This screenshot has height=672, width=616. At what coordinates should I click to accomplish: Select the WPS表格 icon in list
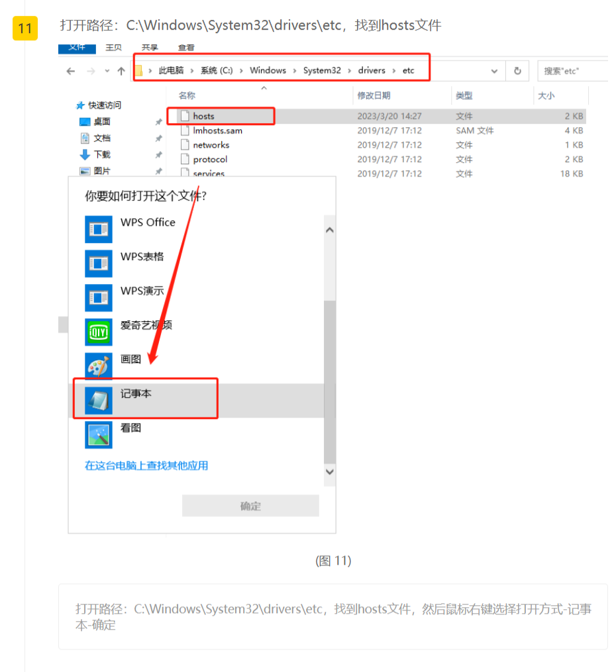point(99,264)
